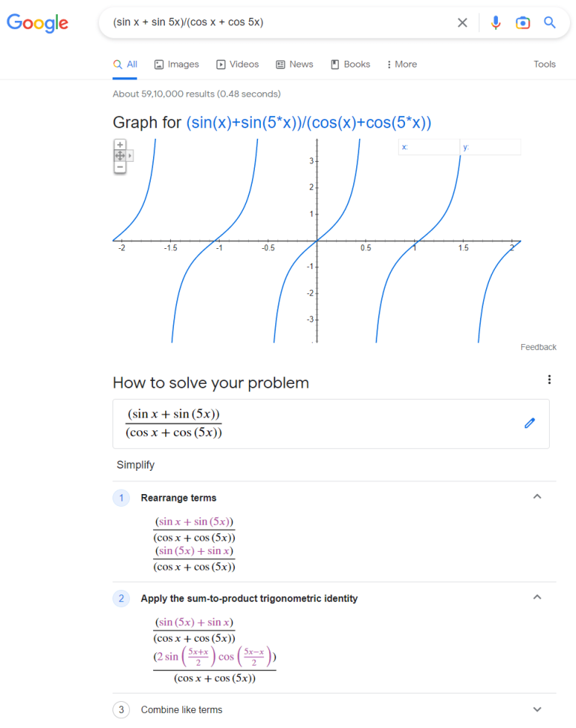
Task: Open the three-dot options for solution steps
Action: (550, 379)
